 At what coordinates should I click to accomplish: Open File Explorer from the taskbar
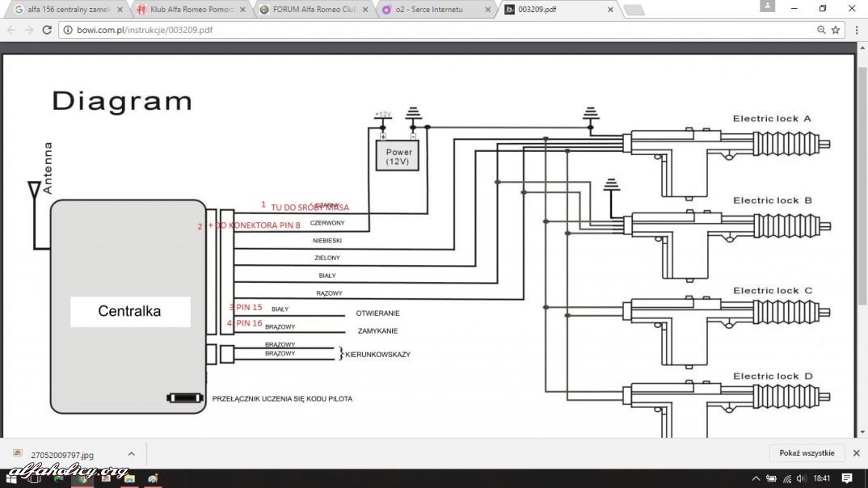pos(129,478)
